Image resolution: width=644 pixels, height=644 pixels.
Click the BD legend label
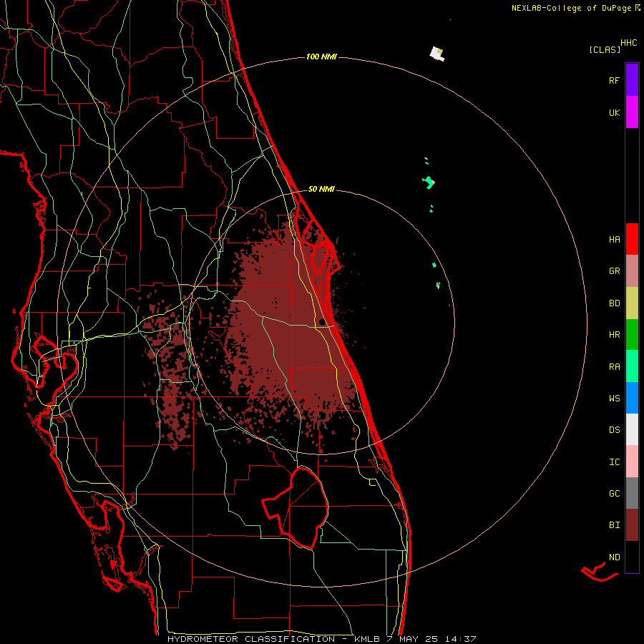click(614, 303)
